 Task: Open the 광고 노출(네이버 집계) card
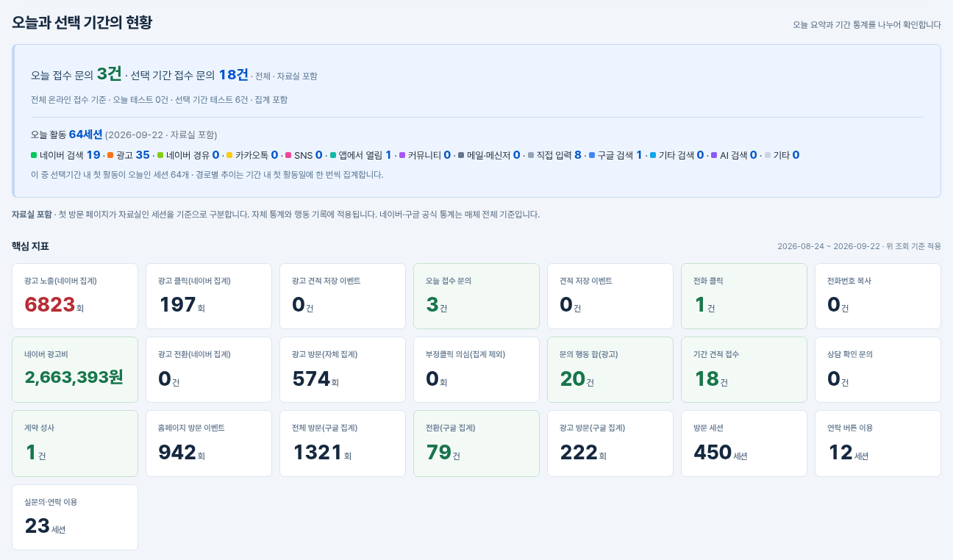pos(75,296)
